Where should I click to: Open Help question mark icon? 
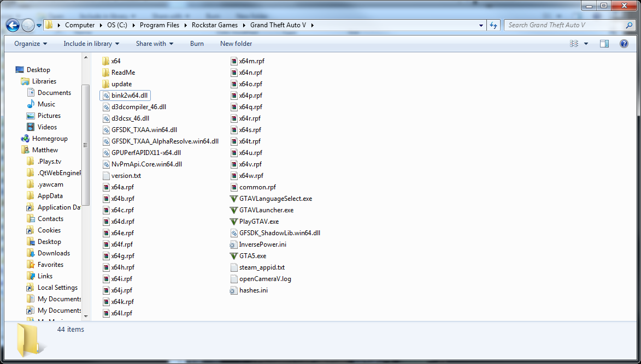point(624,44)
